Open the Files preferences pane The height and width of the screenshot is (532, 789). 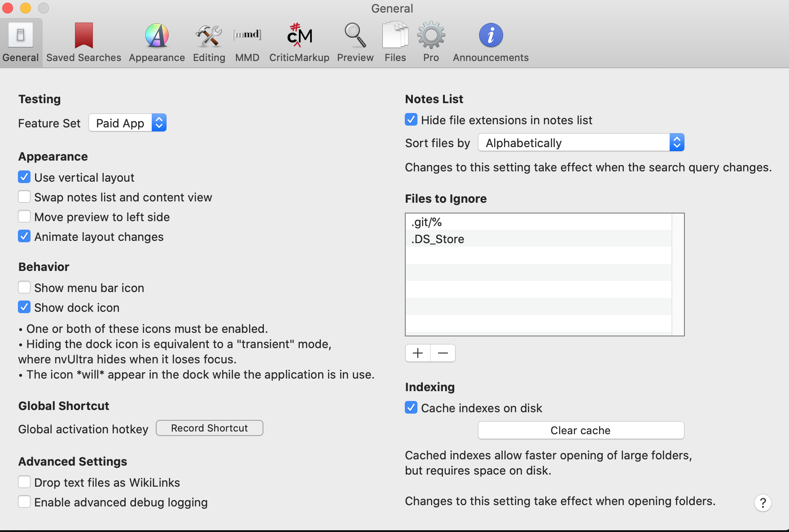[395, 36]
